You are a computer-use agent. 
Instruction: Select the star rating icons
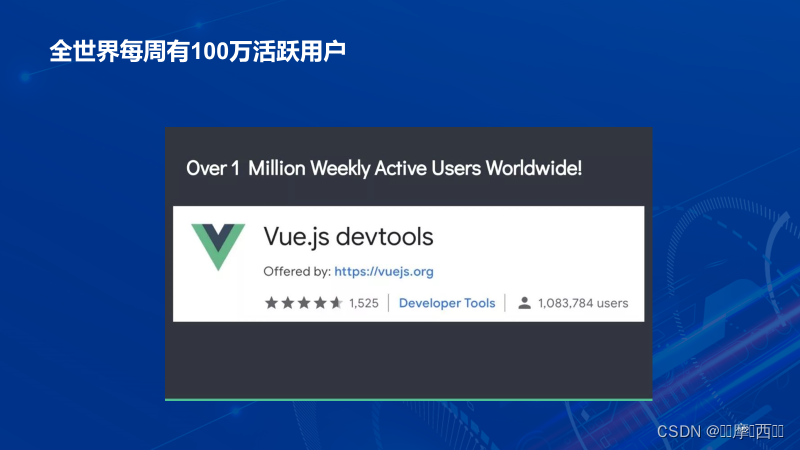pos(303,303)
